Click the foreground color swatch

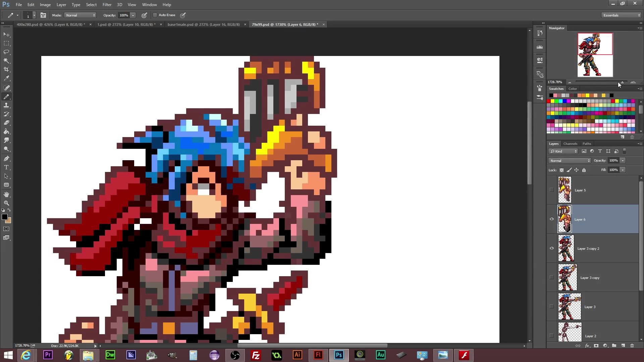click(4, 217)
